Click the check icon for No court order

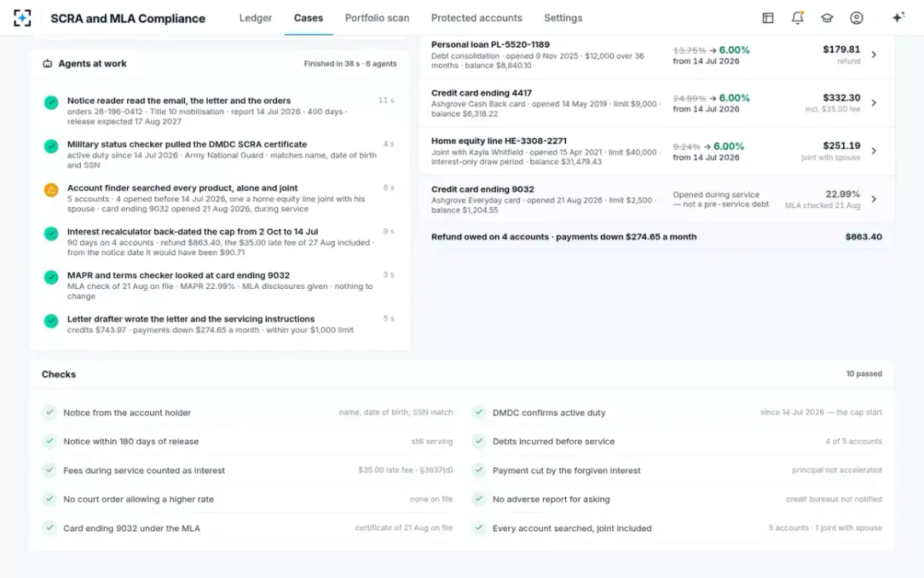click(49, 499)
